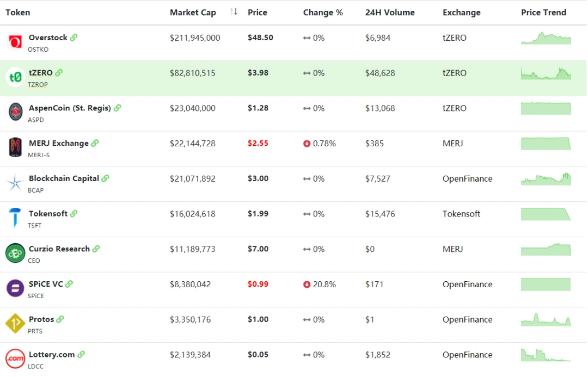Click Tokensoft exchange cell
This screenshot has width=588, height=377.
(x=461, y=214)
